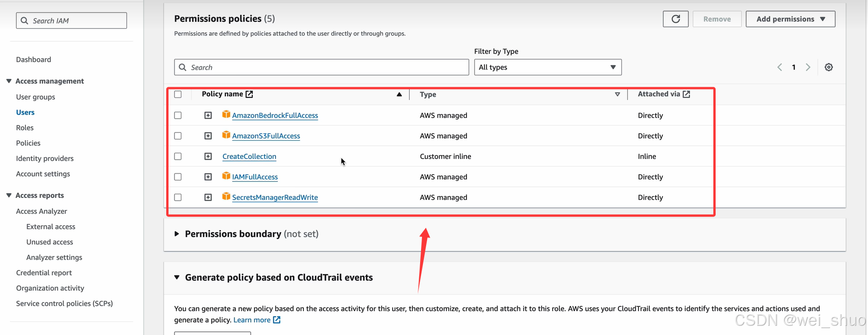This screenshot has width=868, height=335.
Task: Click the external link icon beside Attached via
Action: 687,94
